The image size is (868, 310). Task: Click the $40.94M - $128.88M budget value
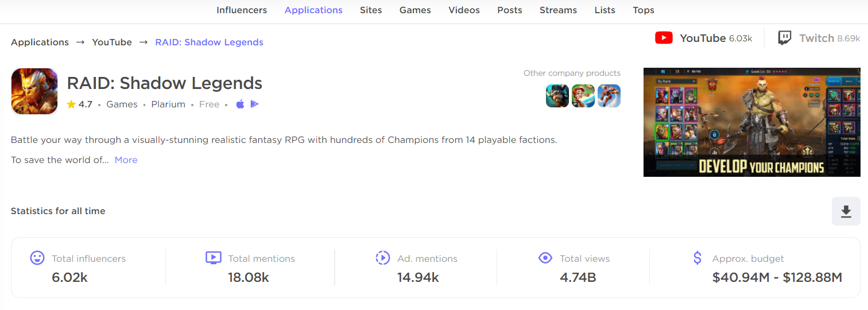click(x=777, y=278)
